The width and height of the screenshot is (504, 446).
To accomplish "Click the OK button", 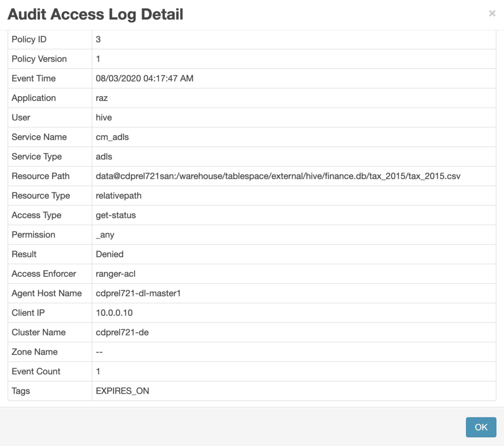I will (x=481, y=427).
